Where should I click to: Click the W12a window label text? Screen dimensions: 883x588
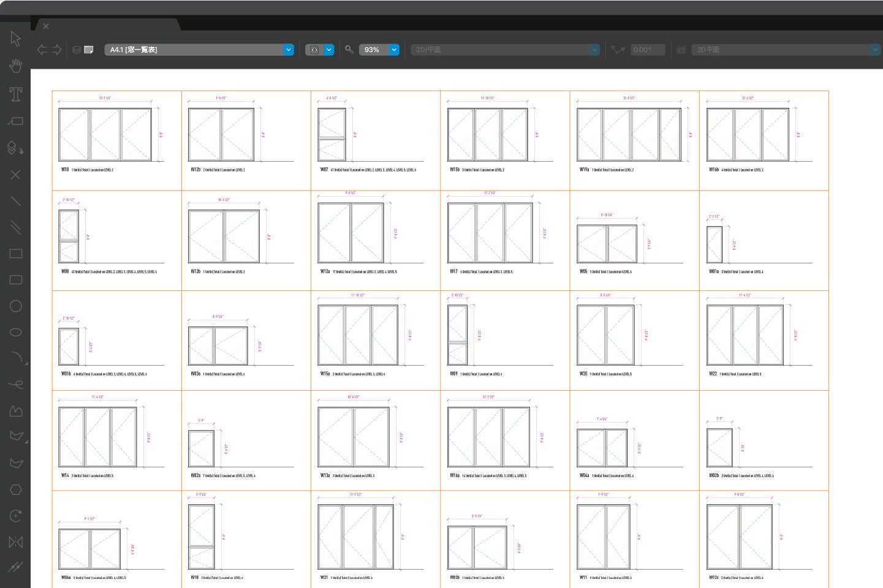tap(325, 271)
